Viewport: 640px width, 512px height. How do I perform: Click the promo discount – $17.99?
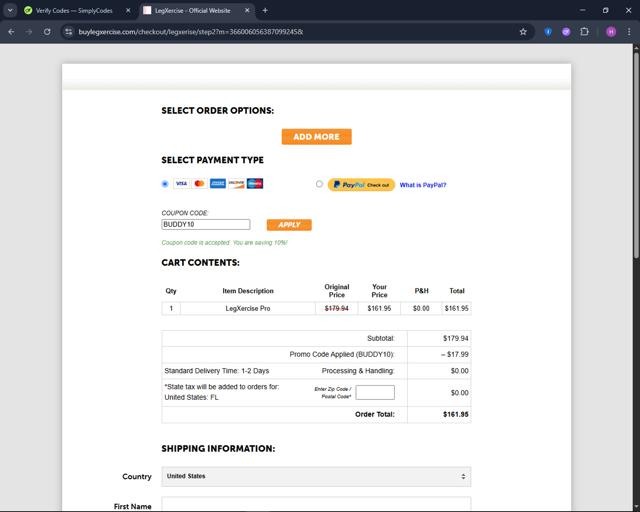tap(454, 354)
